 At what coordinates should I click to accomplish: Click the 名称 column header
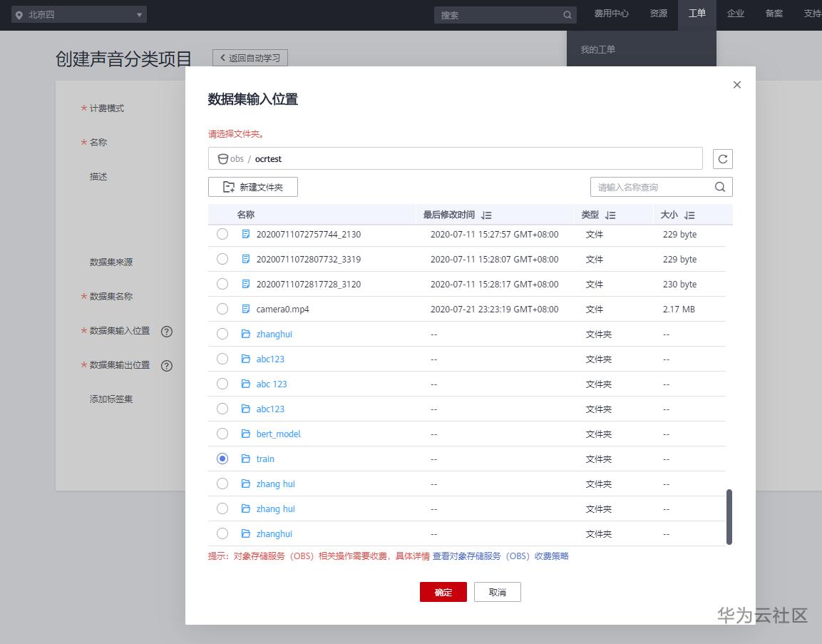pos(246,215)
